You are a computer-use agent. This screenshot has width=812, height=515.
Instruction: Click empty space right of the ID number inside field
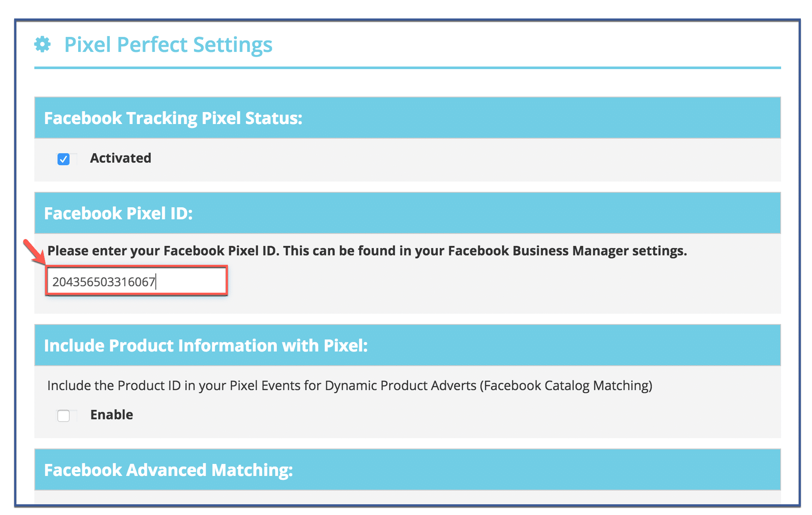[x=191, y=282]
